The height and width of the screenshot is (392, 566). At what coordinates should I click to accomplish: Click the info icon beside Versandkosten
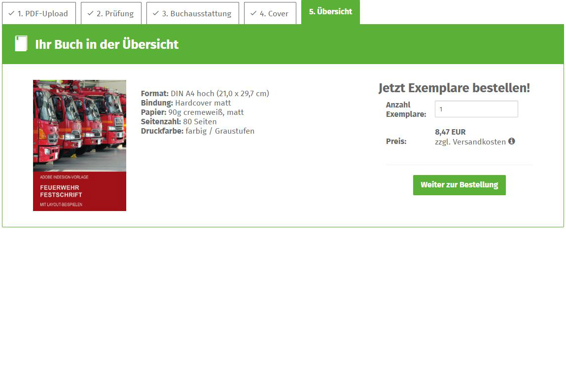tap(512, 142)
